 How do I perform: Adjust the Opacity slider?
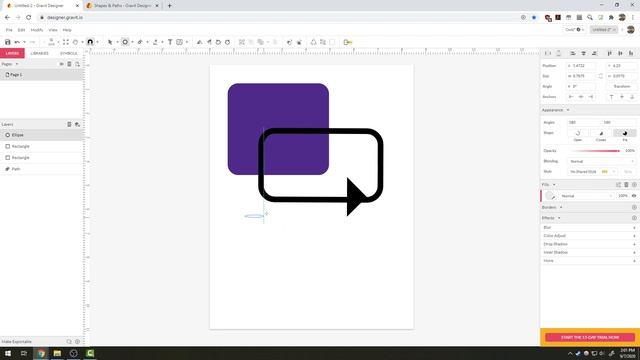594,151
